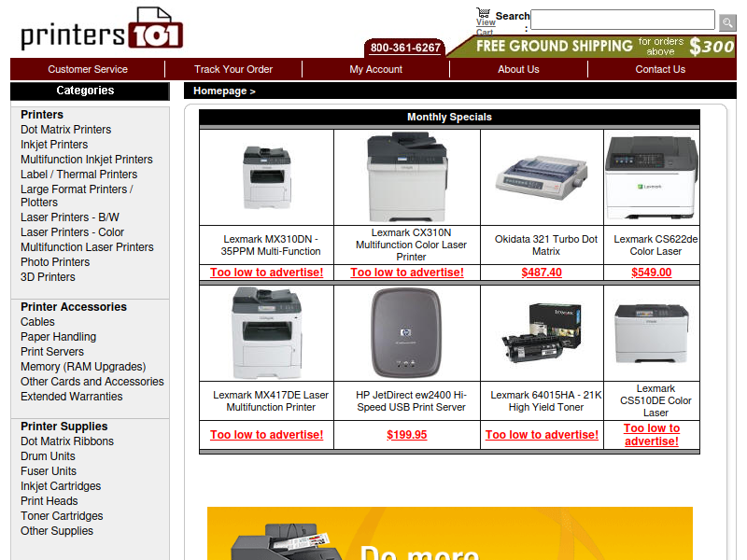Click Lexmark CS510DE price link
This screenshot has height=560, width=747.
(652, 435)
